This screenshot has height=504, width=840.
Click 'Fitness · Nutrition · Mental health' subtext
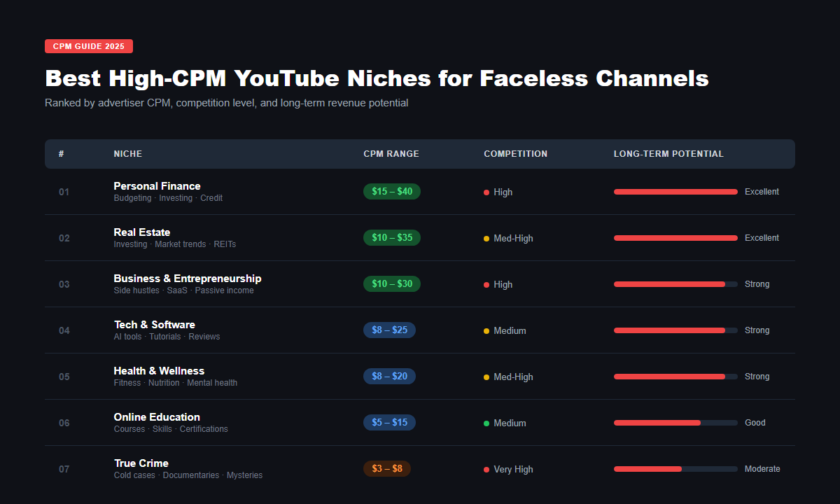176,383
